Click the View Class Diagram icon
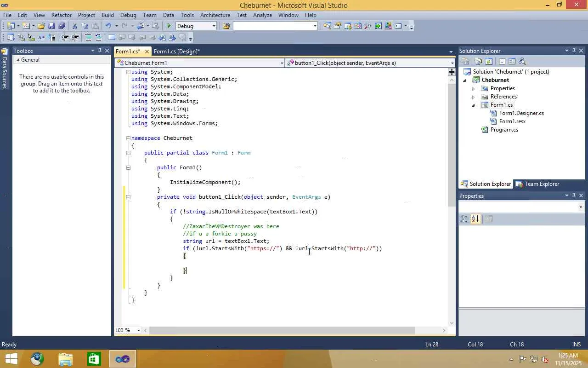 [x=521, y=61]
